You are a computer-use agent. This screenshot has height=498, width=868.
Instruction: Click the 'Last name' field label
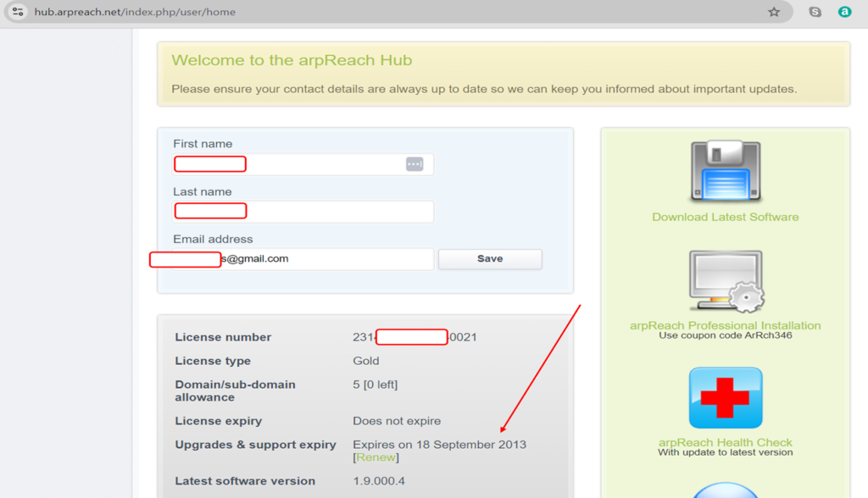click(202, 192)
